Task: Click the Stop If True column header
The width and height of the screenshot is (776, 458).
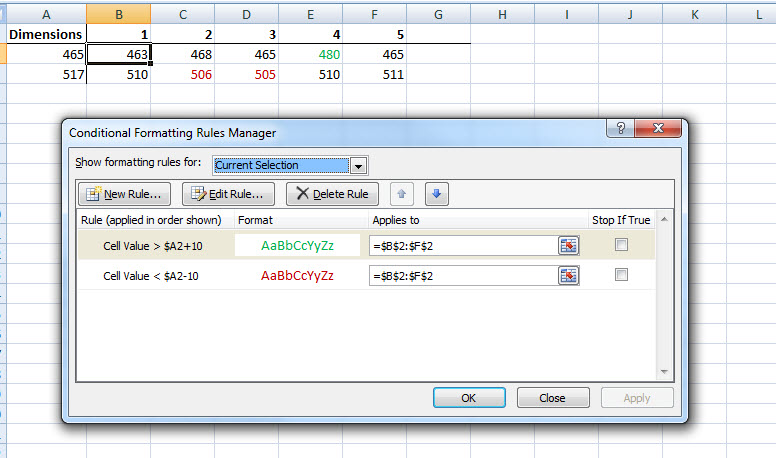Action: tap(621, 220)
